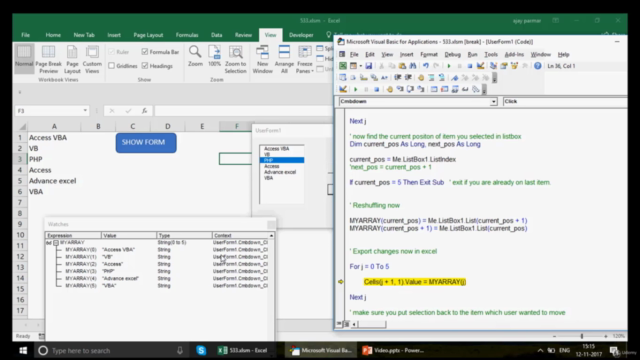Viewport: 640px width, 360px height.
Task: Run the macro with the standard toolbar play icon
Action: tap(449, 66)
